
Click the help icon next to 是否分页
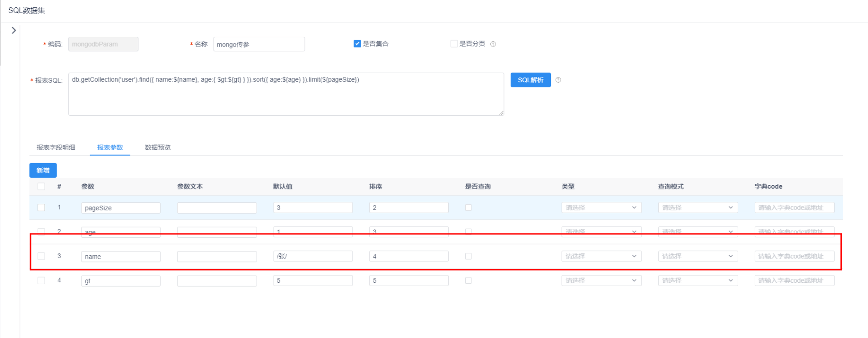point(493,44)
